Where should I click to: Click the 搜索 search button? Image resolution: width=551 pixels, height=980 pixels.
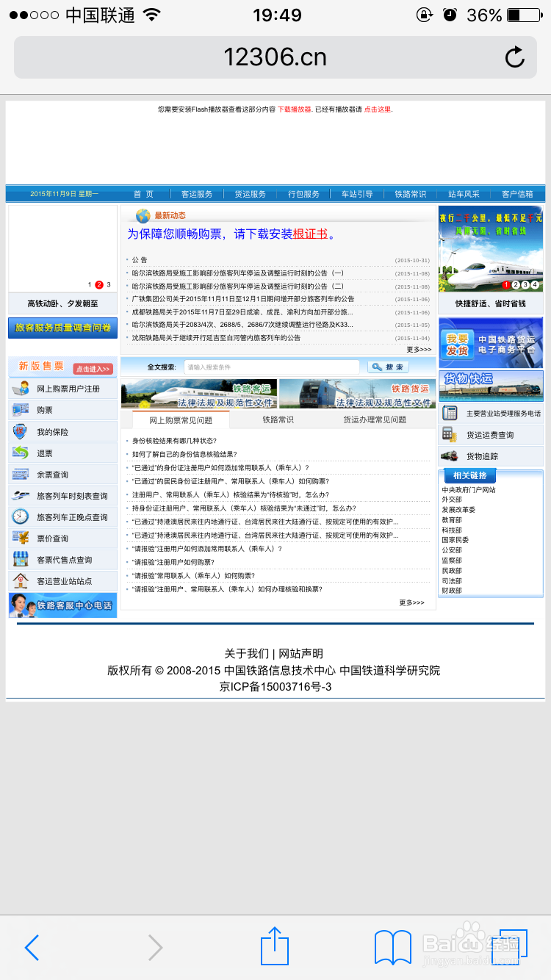387,367
